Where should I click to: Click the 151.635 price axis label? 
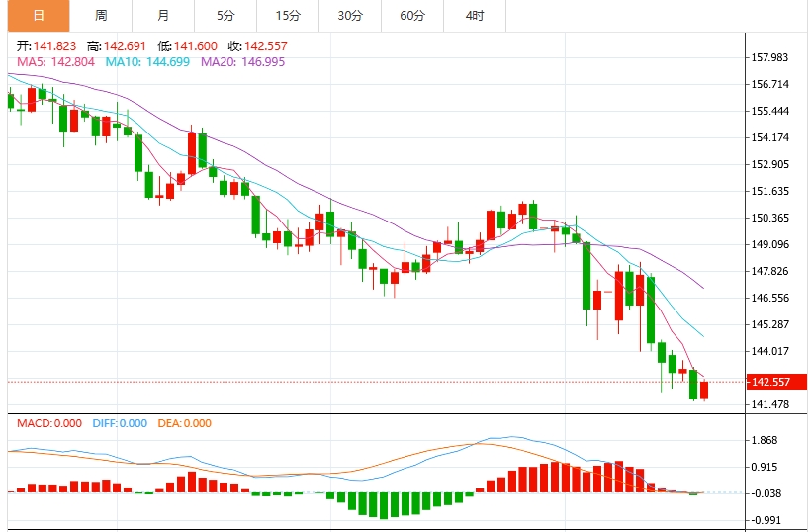click(769, 191)
